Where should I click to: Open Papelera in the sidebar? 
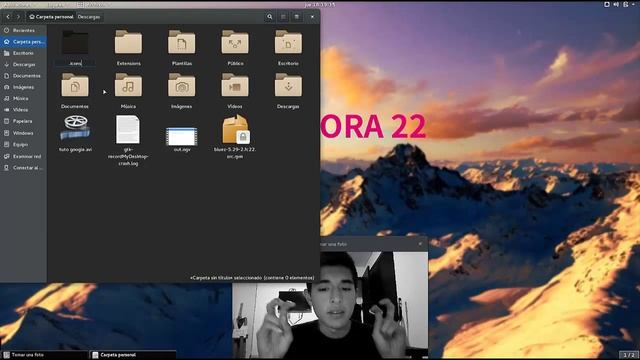tap(23, 121)
